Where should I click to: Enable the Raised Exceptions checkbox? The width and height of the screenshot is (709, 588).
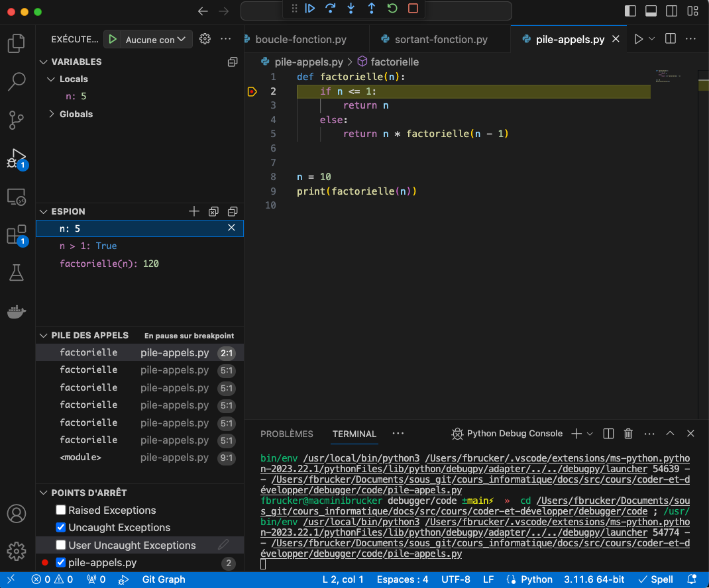click(x=61, y=511)
